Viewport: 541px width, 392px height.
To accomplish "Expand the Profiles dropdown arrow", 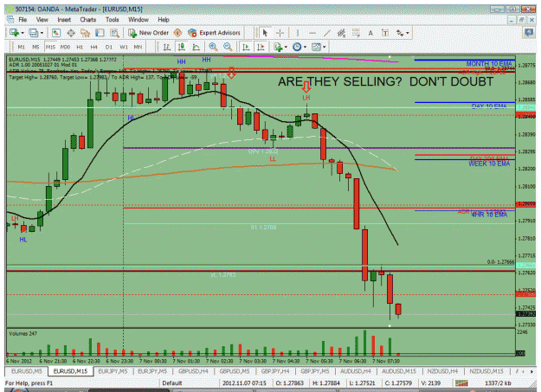I will tap(42, 33).
